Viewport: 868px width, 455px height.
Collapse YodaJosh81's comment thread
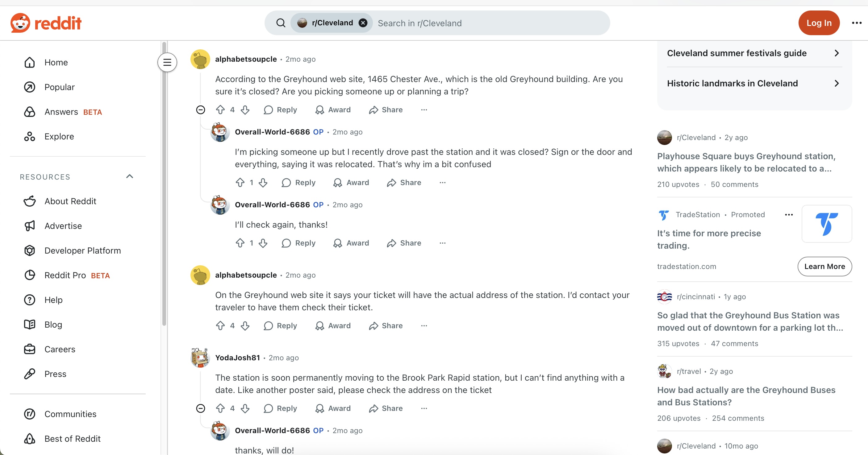(x=201, y=408)
